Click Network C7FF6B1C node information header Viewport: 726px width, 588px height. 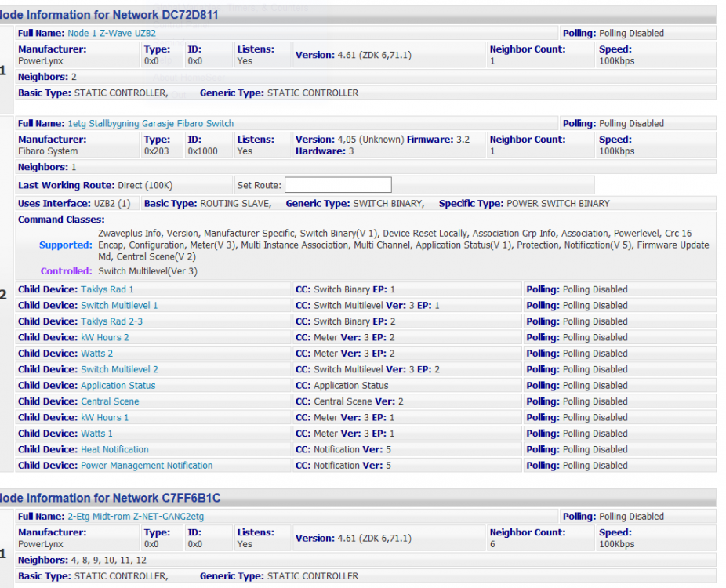(x=110, y=498)
